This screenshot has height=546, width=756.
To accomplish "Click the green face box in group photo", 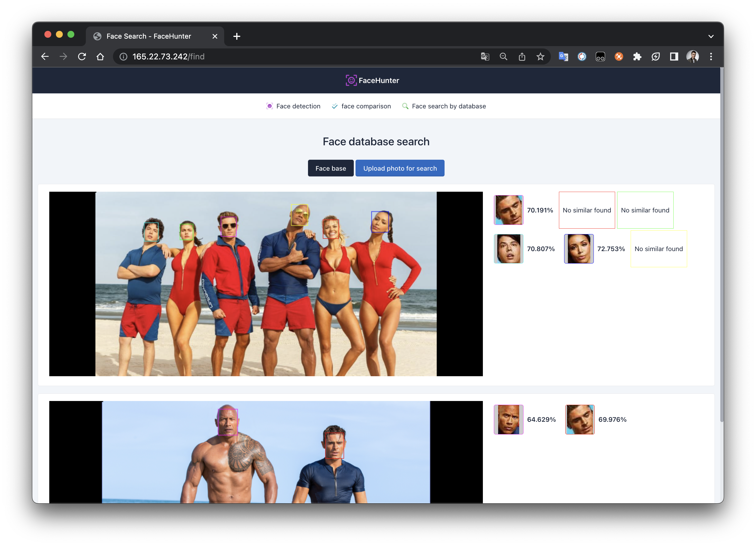I will pyautogui.click(x=186, y=232).
